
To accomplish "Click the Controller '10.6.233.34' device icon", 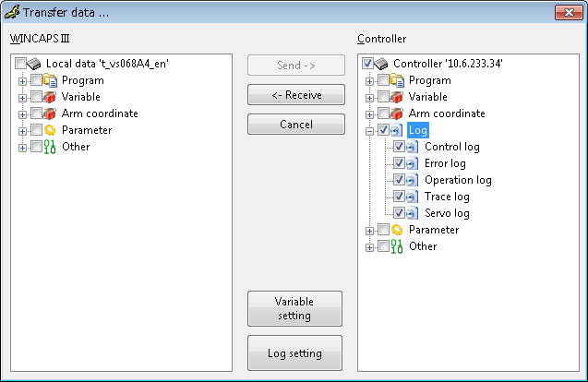I will [382, 64].
